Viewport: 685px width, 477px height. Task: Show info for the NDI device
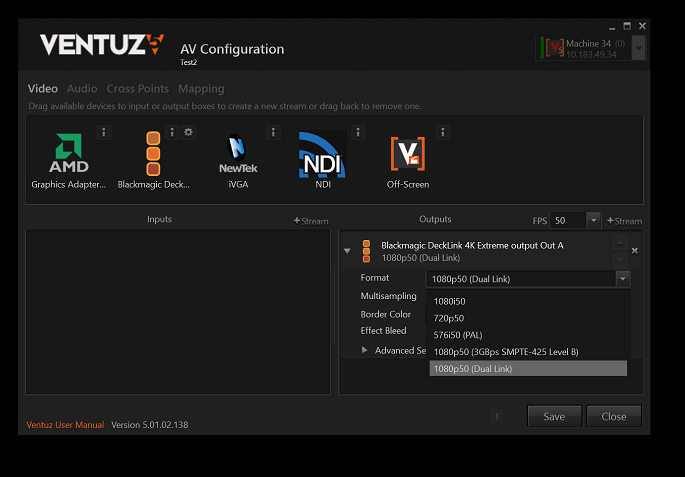pos(358,132)
